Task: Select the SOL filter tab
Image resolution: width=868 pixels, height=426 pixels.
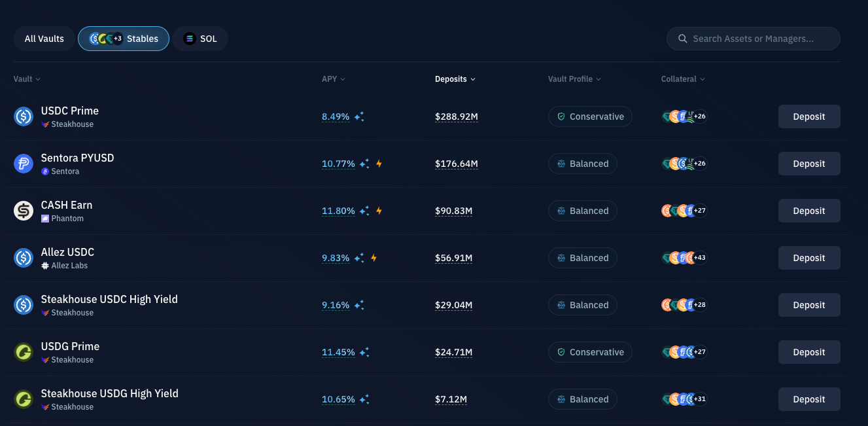Action: coord(200,39)
